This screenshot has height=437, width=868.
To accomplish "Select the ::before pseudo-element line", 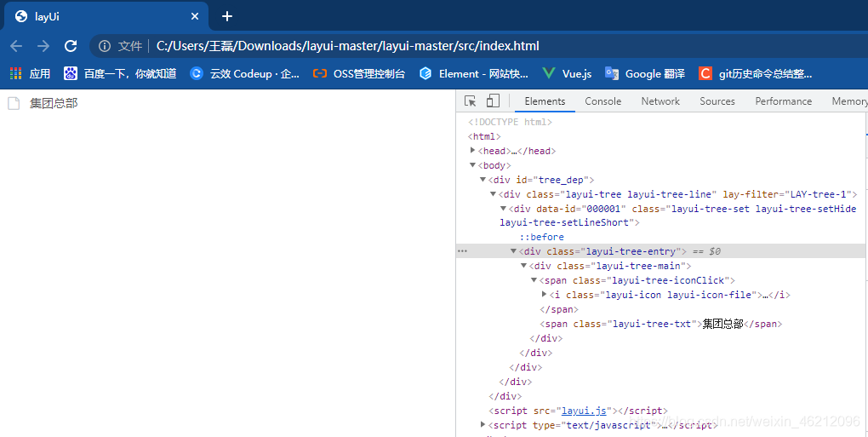I will click(x=541, y=237).
